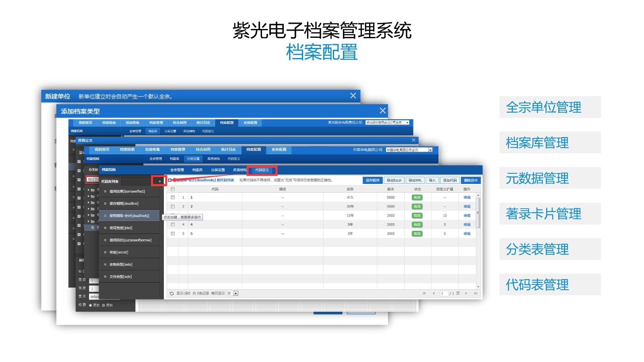
Task: Click the 导出XML button
Action: (415, 181)
